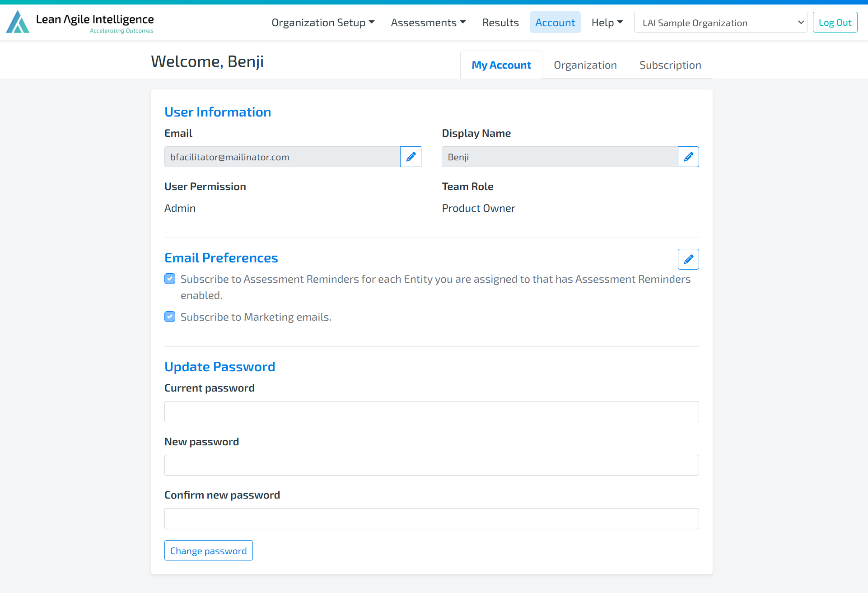
Task: Open the LAI Sample Organization selector
Action: (x=720, y=23)
